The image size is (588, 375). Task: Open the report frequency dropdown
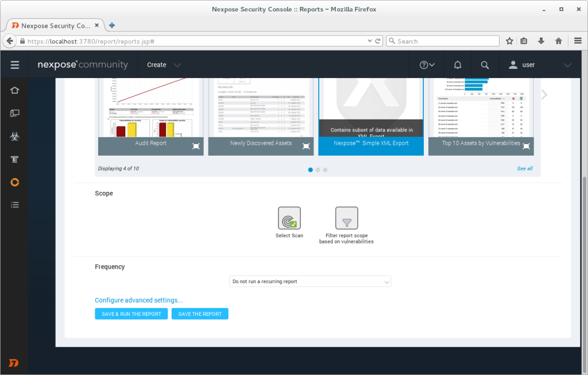pyautogui.click(x=310, y=281)
